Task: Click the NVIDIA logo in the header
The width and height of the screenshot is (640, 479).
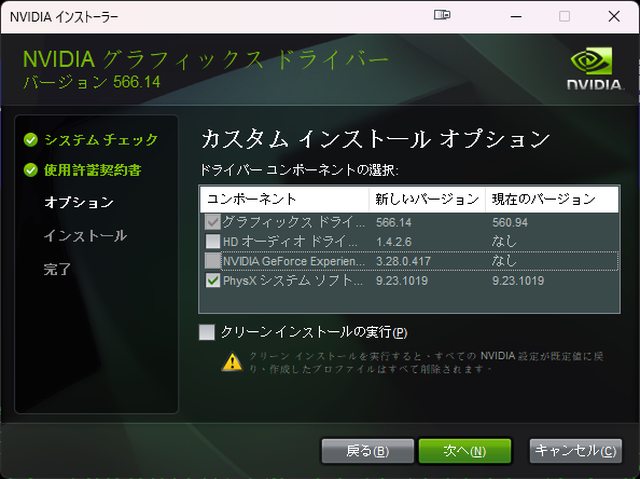Action: [593, 69]
